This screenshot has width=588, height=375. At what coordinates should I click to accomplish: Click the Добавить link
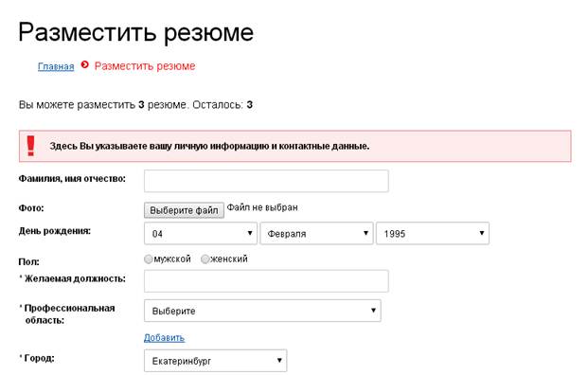[164, 337]
